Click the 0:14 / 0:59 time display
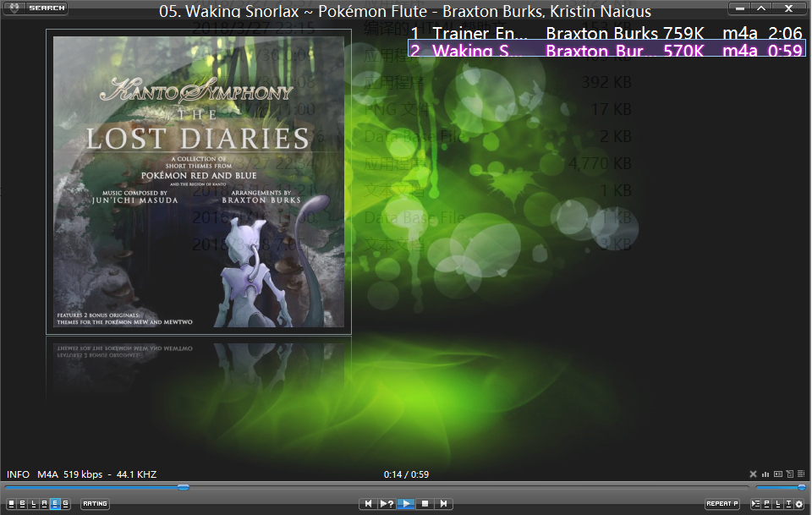This screenshot has width=812, height=515. [406, 474]
